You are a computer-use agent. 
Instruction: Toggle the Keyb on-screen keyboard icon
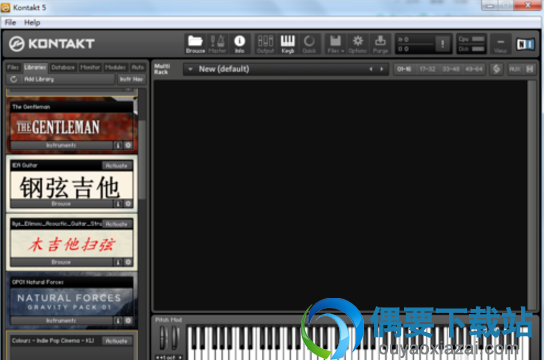pyautogui.click(x=288, y=44)
